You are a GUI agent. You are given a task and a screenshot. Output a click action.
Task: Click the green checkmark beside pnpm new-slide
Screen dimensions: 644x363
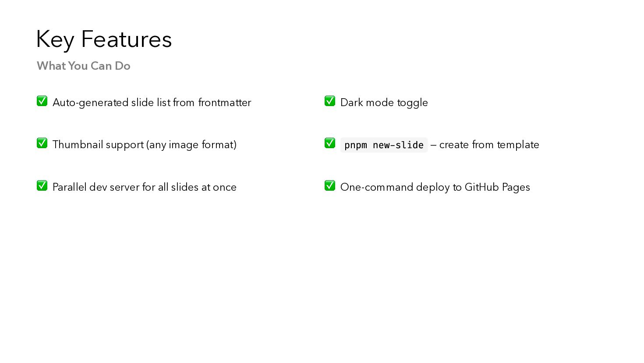coord(330,143)
